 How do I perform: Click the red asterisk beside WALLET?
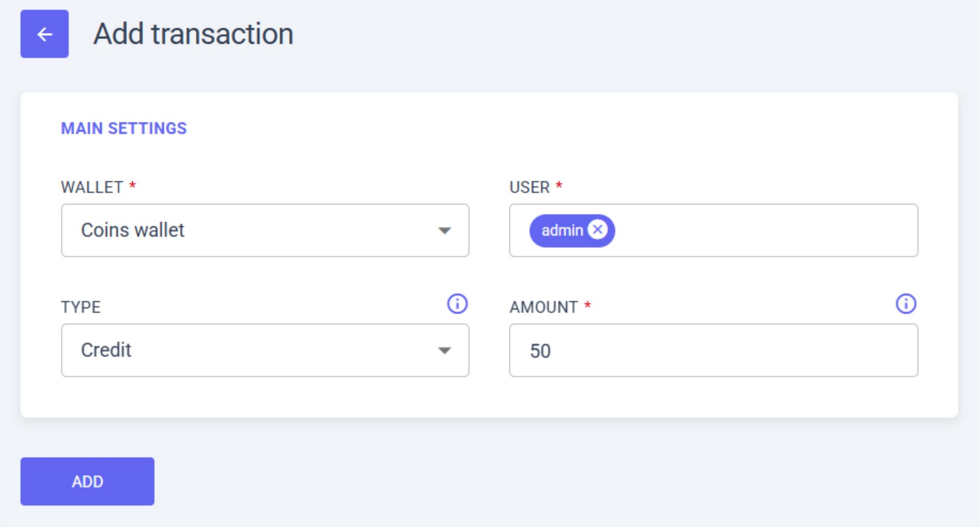coord(132,186)
